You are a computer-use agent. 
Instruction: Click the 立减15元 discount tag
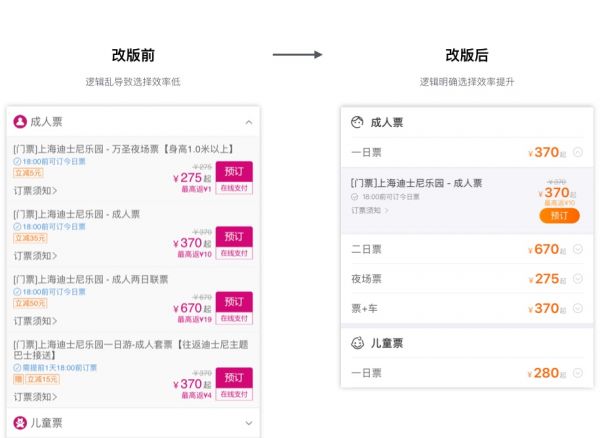click(x=42, y=379)
